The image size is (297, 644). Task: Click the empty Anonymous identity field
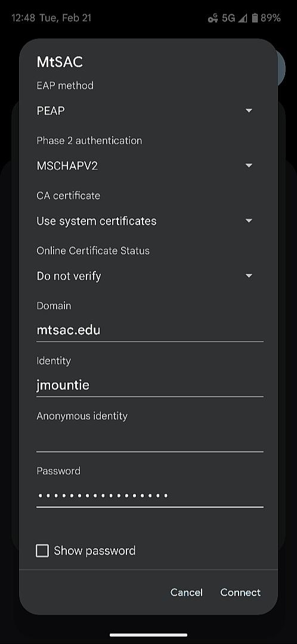pos(150,441)
